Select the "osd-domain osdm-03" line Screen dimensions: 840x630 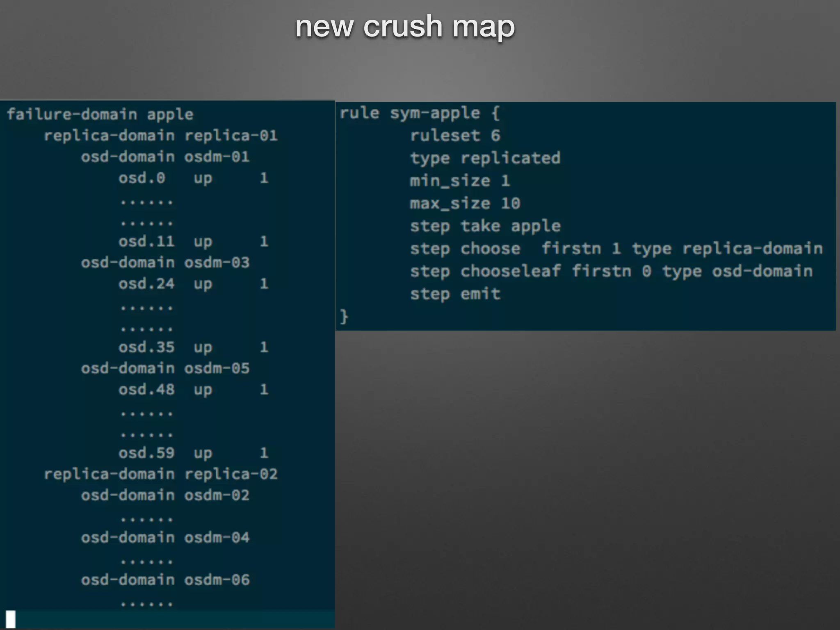pos(165,262)
